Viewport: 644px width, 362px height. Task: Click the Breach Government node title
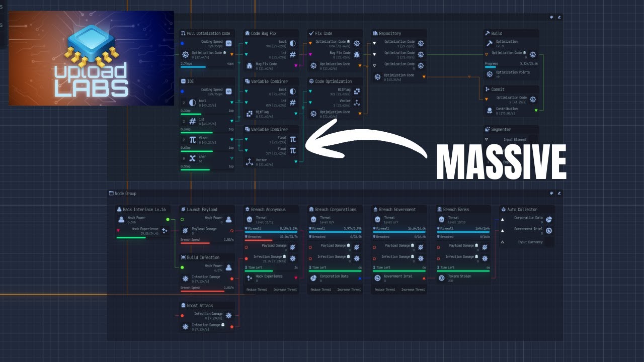click(397, 210)
